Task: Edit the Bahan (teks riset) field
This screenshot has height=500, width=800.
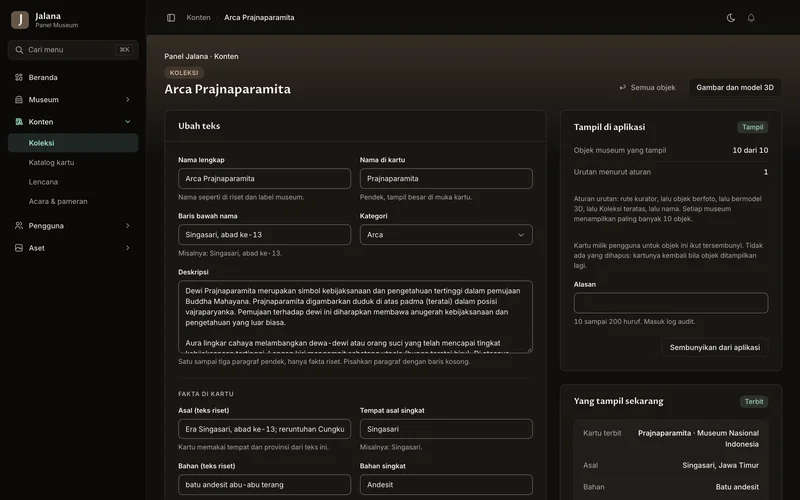Action: 264,485
